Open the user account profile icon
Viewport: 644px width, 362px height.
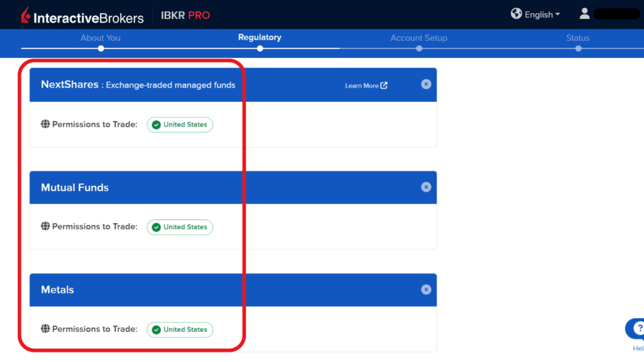[x=584, y=14]
